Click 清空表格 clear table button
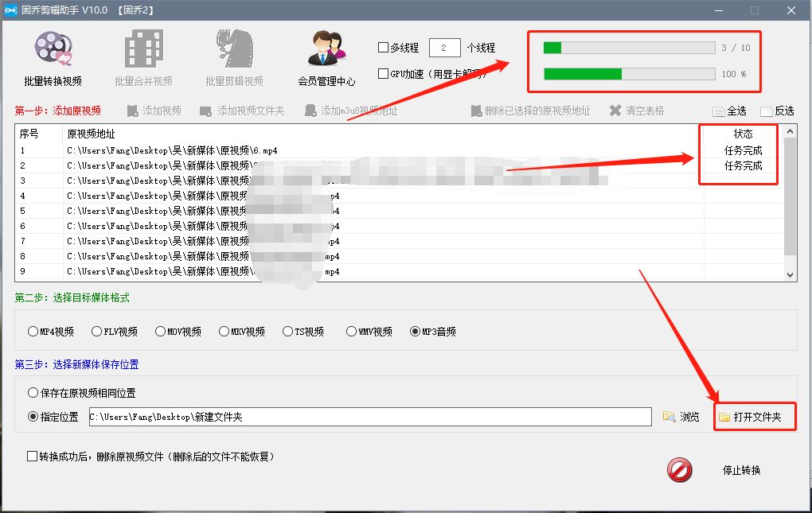Screen dimensions: 812x513 coord(636,111)
